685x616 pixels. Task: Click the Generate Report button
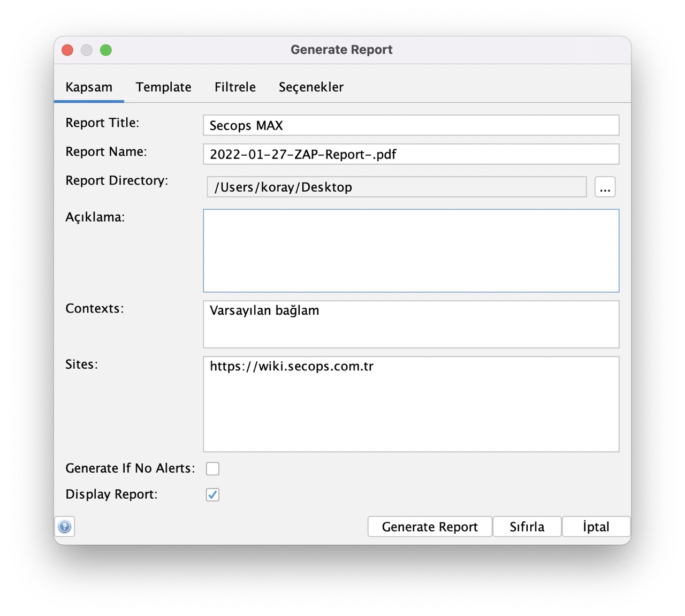(430, 527)
